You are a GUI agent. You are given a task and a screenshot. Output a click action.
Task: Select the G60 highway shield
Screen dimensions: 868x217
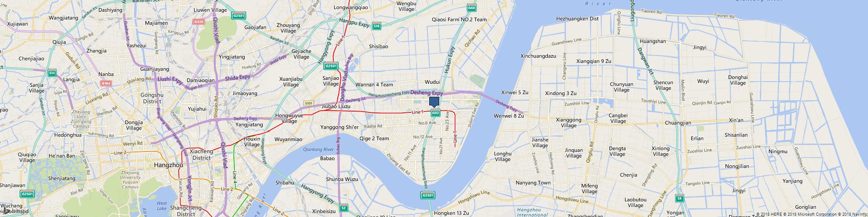[x=472, y=8]
